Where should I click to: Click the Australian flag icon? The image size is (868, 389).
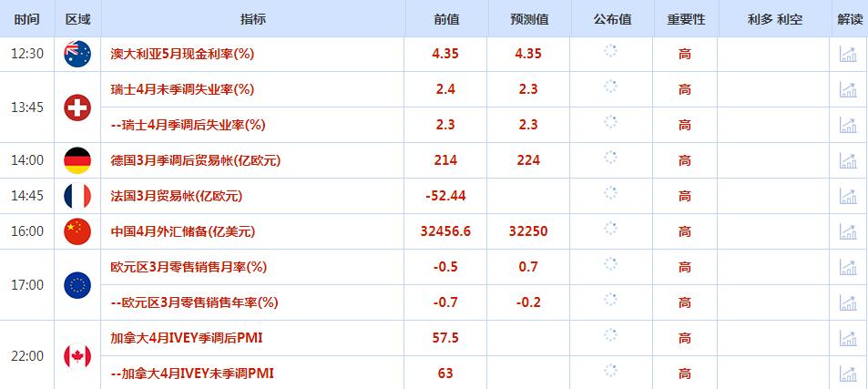click(x=77, y=55)
